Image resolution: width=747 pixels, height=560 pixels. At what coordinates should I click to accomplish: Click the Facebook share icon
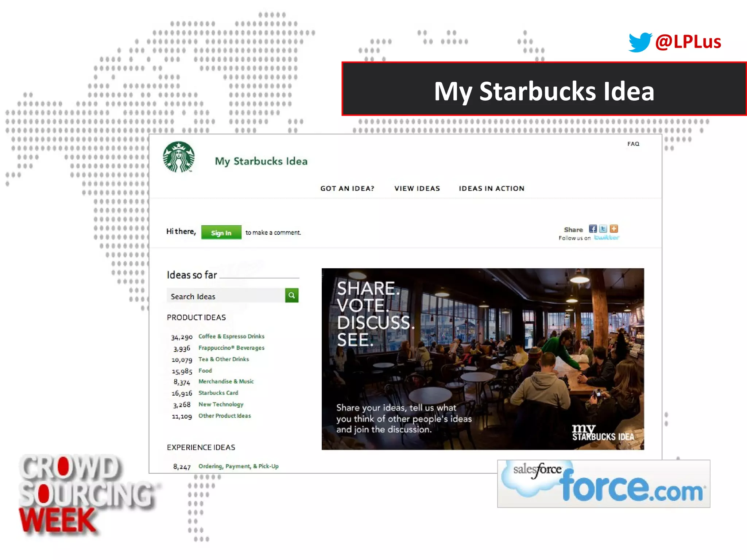pyautogui.click(x=593, y=229)
